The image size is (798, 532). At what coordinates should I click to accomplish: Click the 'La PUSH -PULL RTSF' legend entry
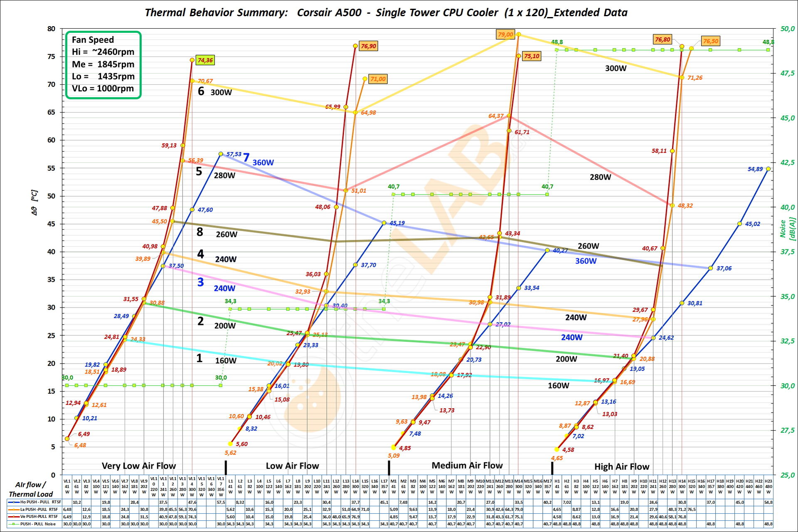[x=35, y=509]
